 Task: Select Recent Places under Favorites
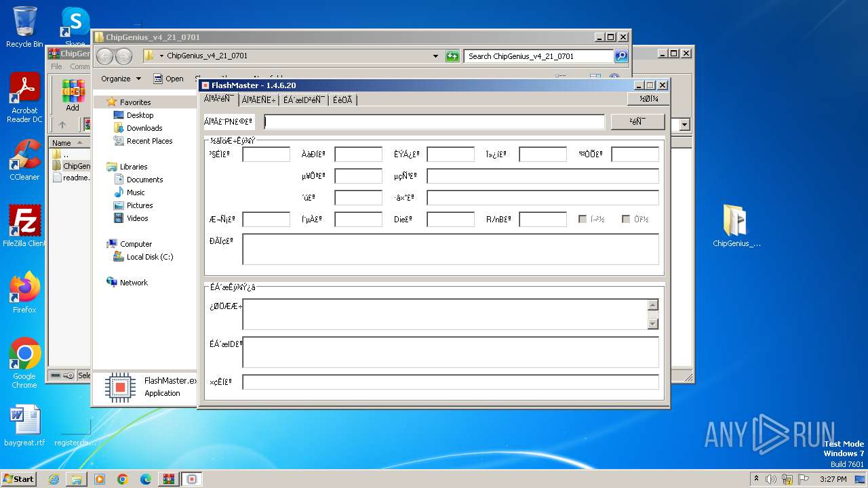coord(149,141)
